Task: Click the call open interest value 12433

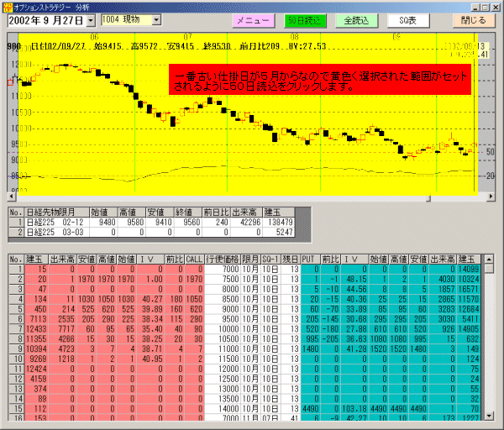Action: (x=36, y=328)
